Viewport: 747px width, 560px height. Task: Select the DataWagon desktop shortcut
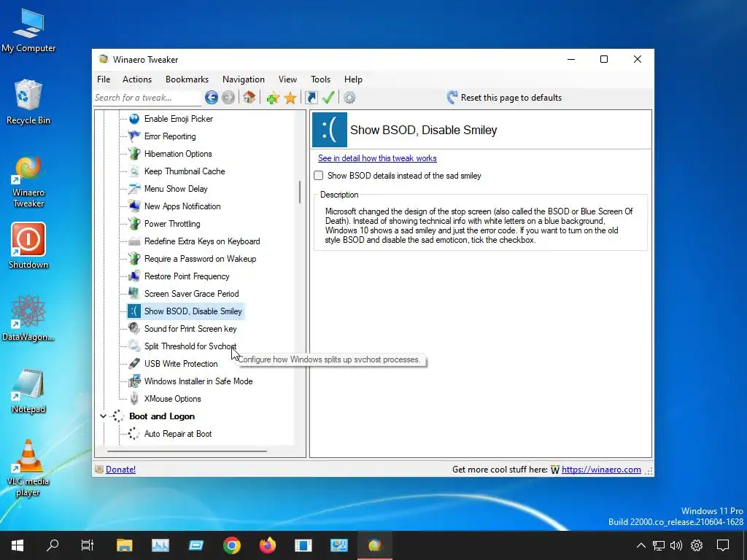coord(28,318)
